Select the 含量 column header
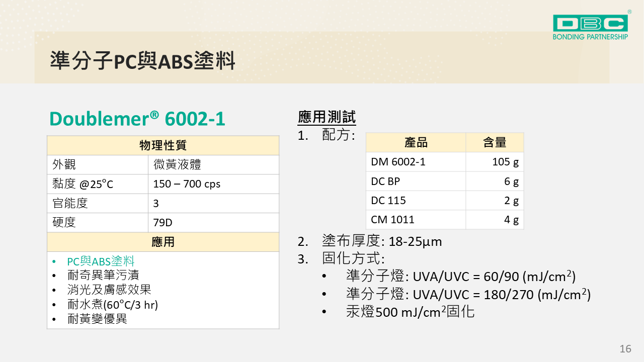This screenshot has width=644, height=362. point(495,143)
